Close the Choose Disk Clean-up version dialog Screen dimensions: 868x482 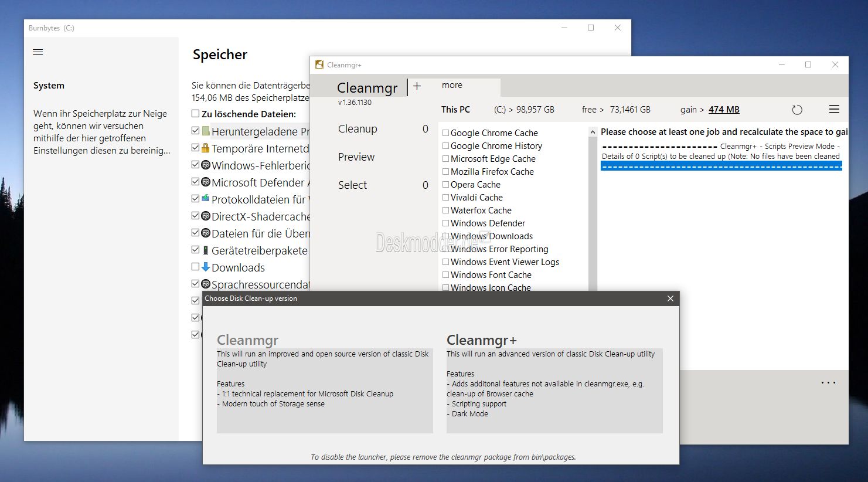click(x=670, y=298)
